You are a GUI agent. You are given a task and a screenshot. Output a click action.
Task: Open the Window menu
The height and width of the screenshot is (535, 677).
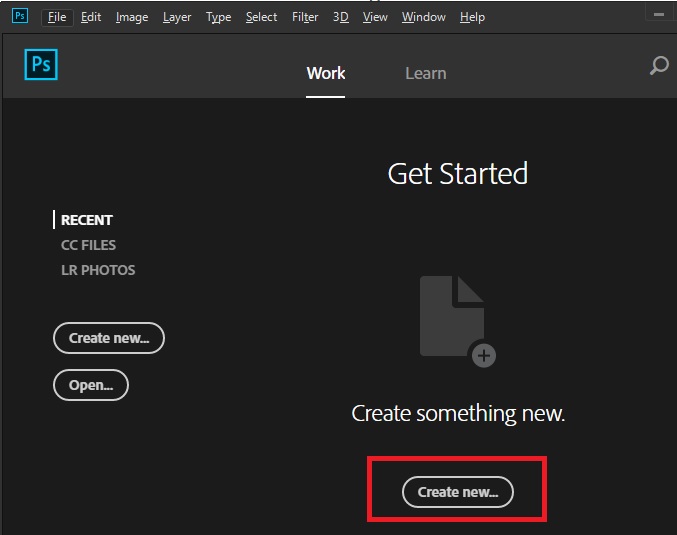[424, 17]
